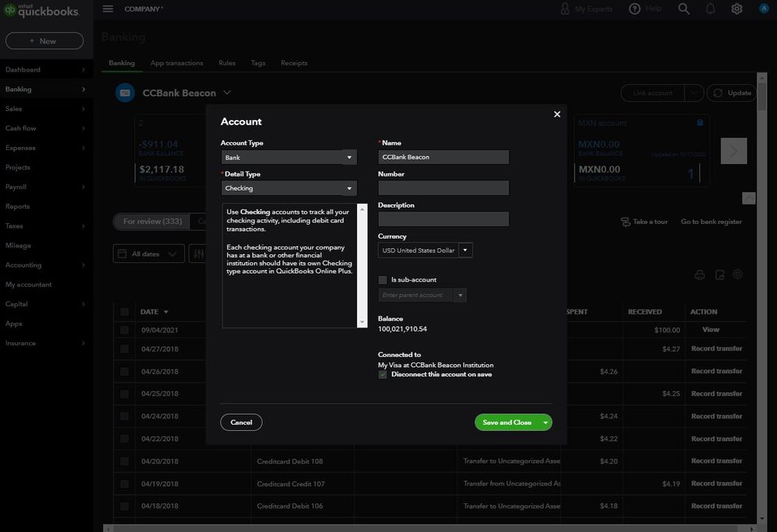
Task: Switch to the Receipts tab
Action: click(x=294, y=63)
